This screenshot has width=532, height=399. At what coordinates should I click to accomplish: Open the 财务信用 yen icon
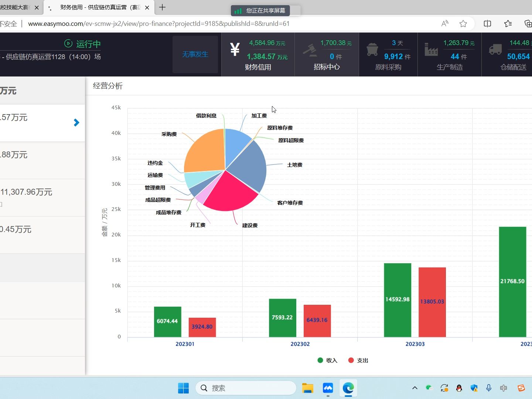pos(235,49)
